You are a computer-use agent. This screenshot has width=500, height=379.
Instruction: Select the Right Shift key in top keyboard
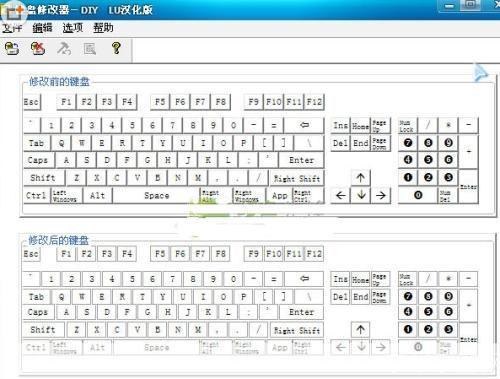click(297, 178)
